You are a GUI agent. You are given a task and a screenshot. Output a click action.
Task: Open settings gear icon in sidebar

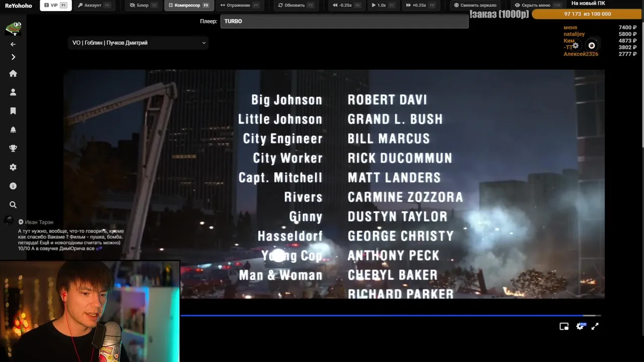pyautogui.click(x=13, y=167)
